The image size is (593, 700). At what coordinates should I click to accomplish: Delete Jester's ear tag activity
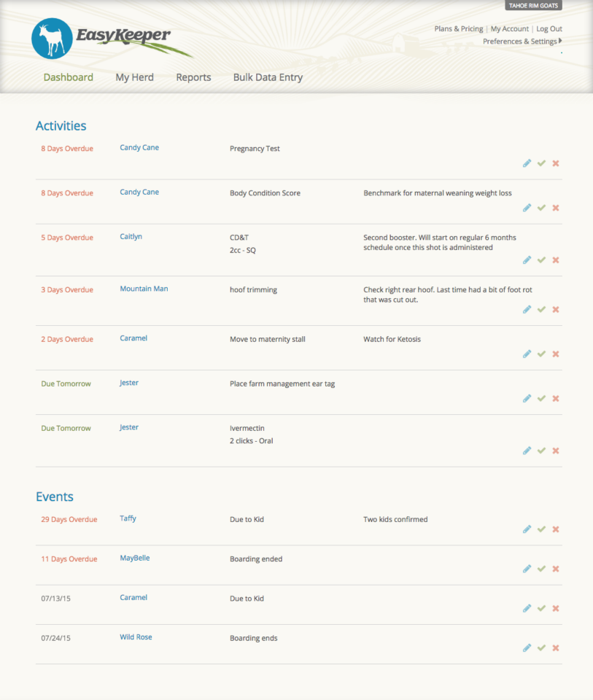coord(555,398)
